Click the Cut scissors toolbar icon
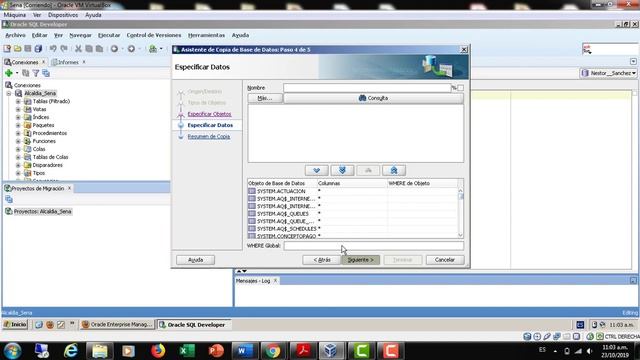 pos(78,49)
